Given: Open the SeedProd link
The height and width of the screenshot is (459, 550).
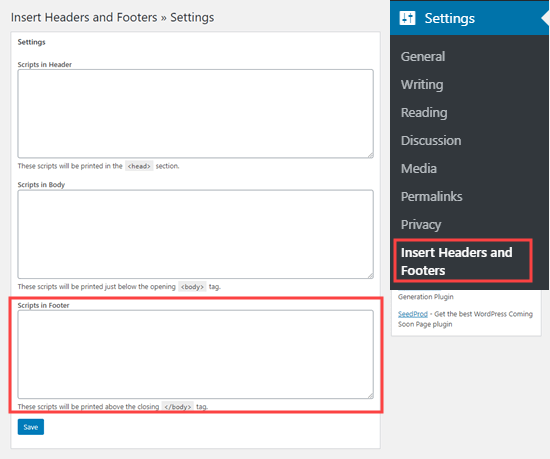Looking at the screenshot, I should [x=413, y=314].
